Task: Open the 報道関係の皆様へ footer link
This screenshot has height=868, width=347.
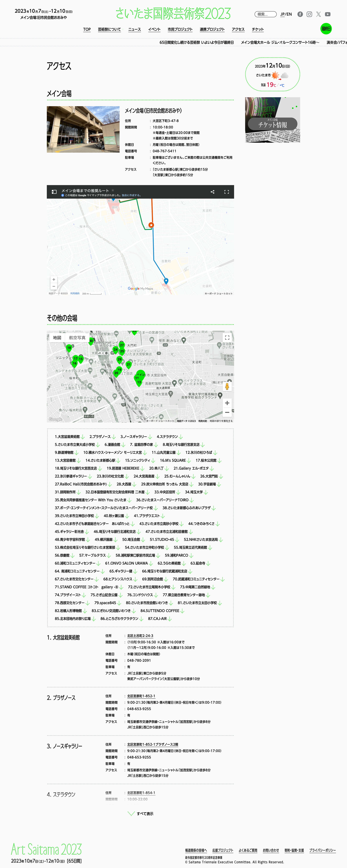Action: point(196,850)
